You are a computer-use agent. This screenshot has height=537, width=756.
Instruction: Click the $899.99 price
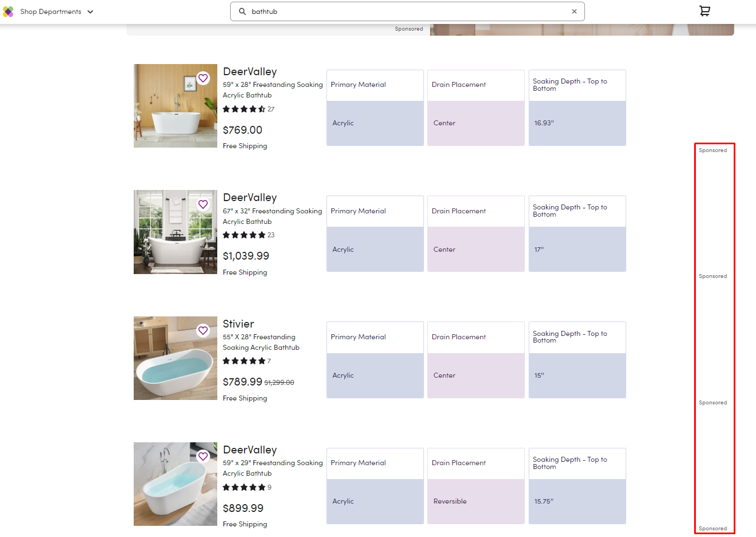[243, 508]
